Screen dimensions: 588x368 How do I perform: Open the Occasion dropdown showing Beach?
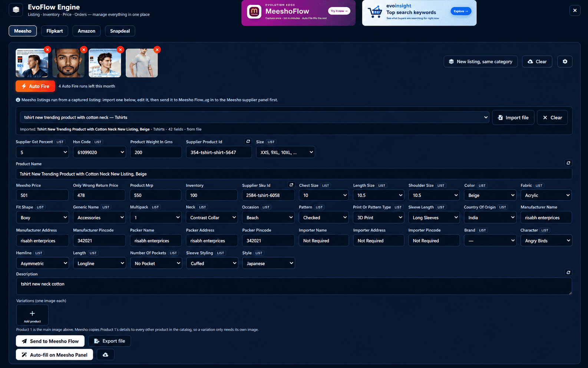tap(268, 217)
